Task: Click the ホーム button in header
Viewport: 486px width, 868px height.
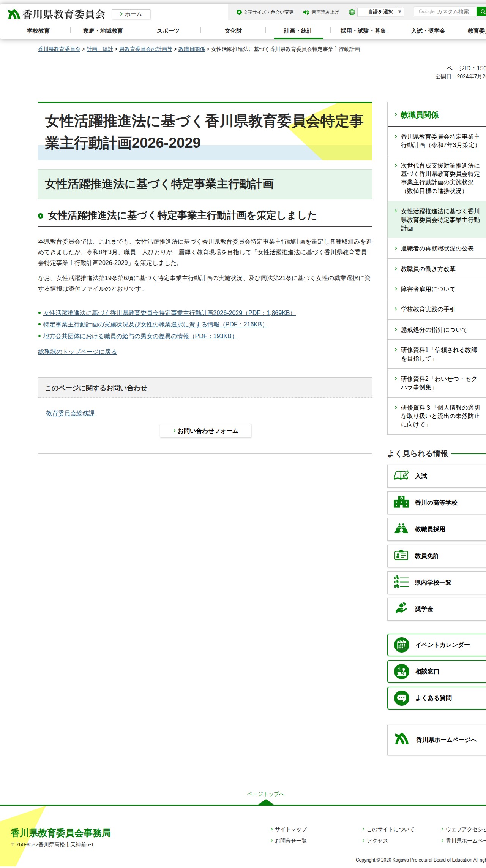Action: [131, 14]
